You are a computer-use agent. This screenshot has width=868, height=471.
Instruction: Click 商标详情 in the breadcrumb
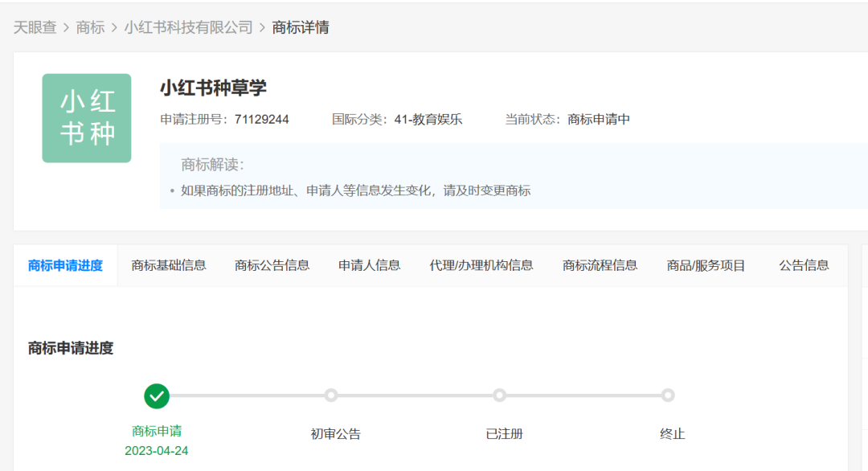[x=301, y=27]
